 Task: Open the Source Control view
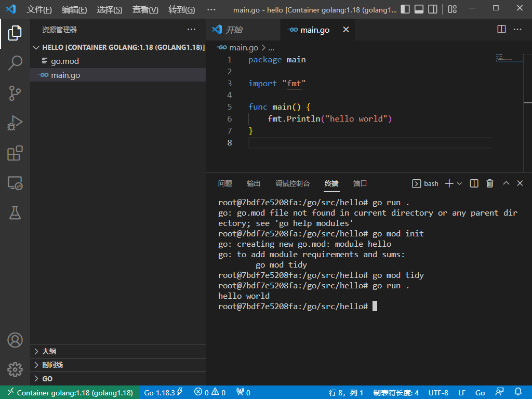15,93
